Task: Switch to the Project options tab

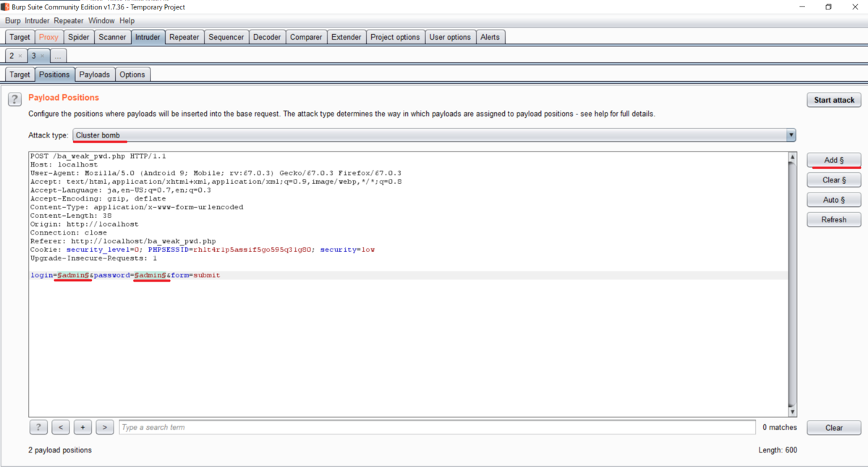Action: (x=395, y=37)
